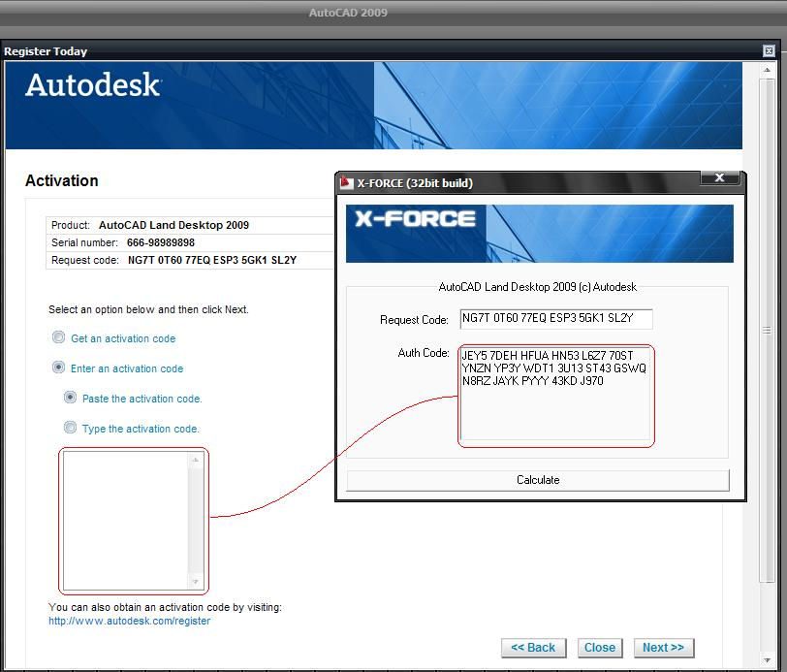This screenshot has height=672, width=787.
Task: Click the 'Select an option below' instruction text
Action: click(148, 309)
